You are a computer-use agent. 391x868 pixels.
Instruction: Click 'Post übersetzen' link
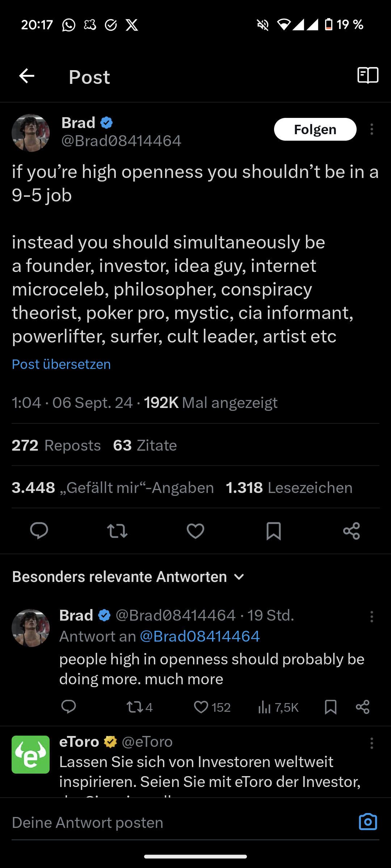click(61, 364)
